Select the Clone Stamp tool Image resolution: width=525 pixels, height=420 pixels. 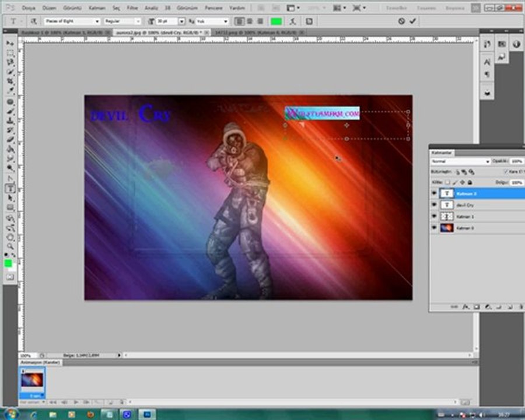click(x=10, y=120)
